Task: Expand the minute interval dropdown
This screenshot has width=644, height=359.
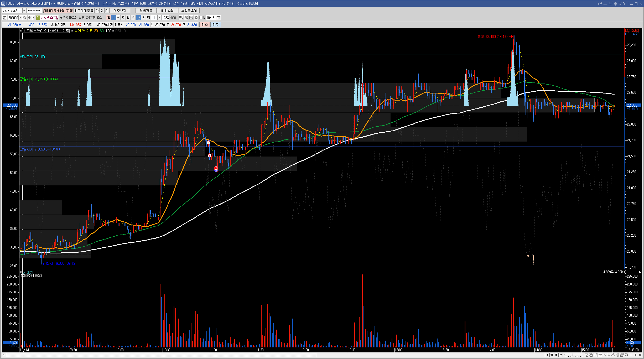Action: [x=159, y=18]
